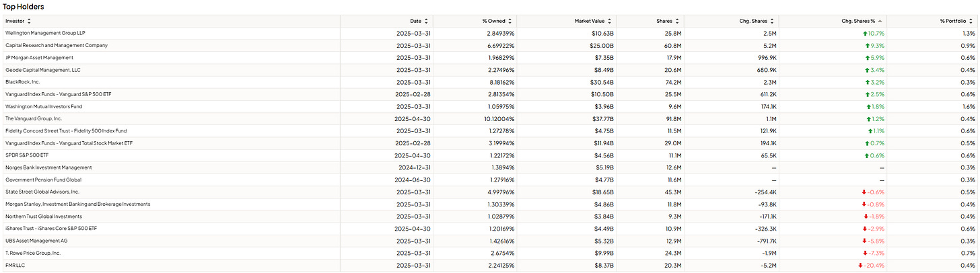This screenshot has width=980, height=273.
Task: Select The Vanguard Group's 91.8M shares
Action: (x=674, y=118)
